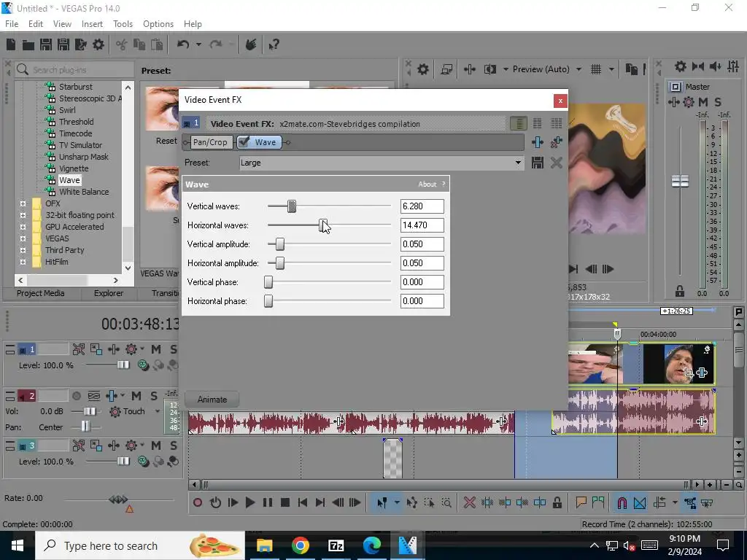This screenshot has width=747, height=560.
Task: Click the Pause button in transport bar
Action: (x=268, y=502)
